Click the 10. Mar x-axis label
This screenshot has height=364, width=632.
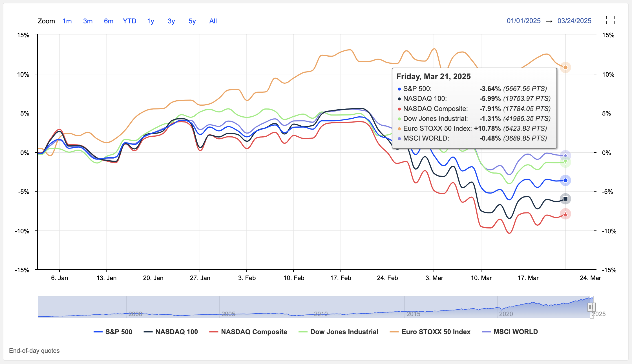[481, 278]
